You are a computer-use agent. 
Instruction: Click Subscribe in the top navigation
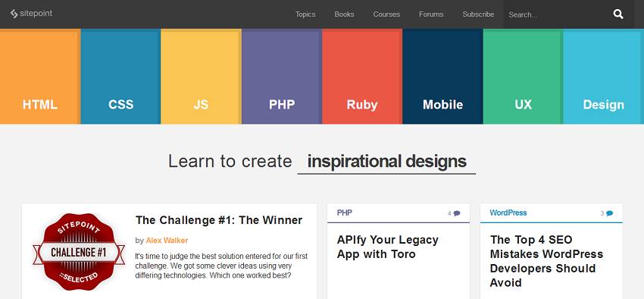tap(478, 14)
